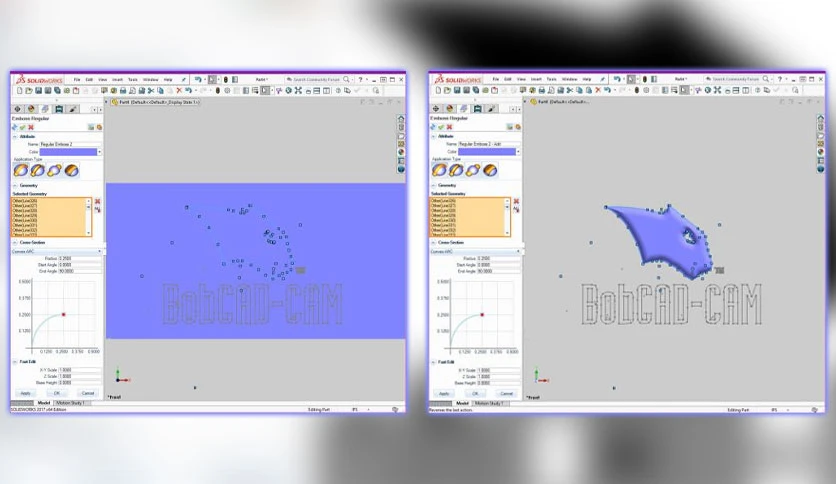Select fourth Application Type option in left panel
The height and width of the screenshot is (484, 836).
point(71,171)
